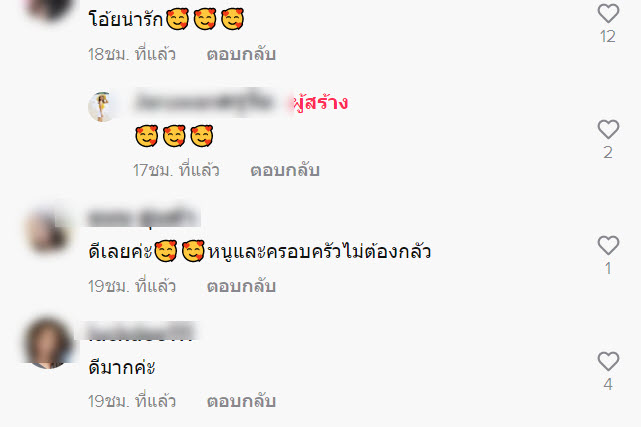Open partially visible avatar beside "โอ้ยน่ารัก" comment

click(49, 8)
